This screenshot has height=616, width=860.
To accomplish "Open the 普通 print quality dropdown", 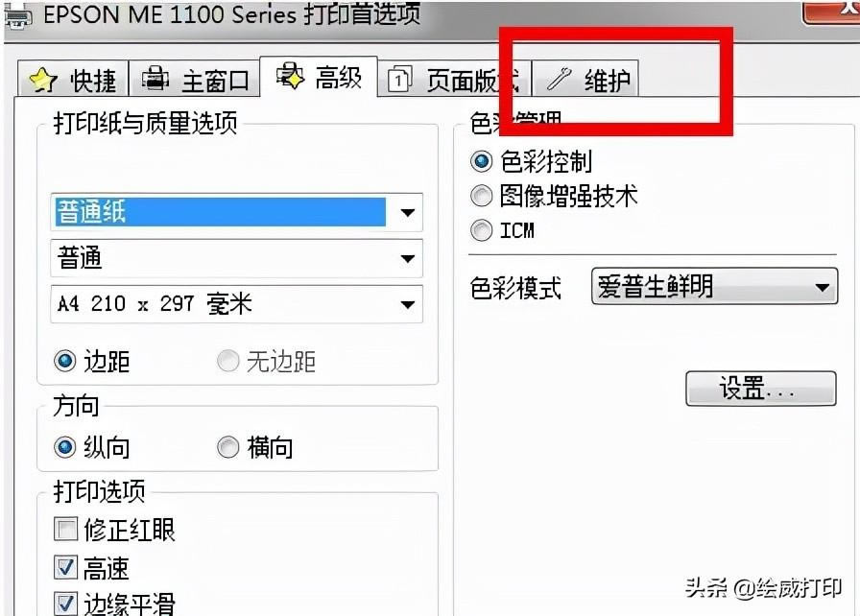I will pos(236,258).
